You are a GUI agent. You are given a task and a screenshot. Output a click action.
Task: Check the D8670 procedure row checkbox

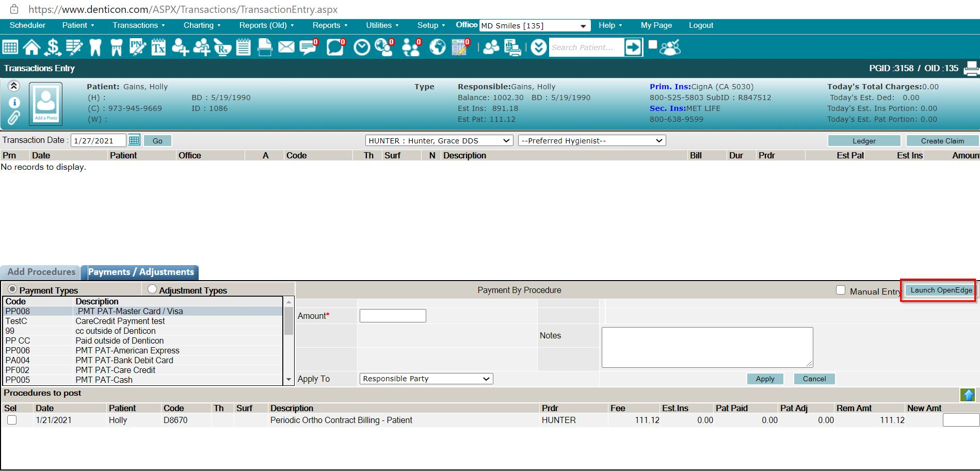(12, 420)
